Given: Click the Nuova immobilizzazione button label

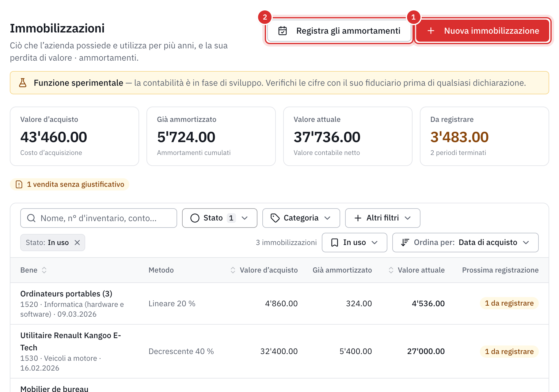Looking at the screenshot, I should point(492,31).
